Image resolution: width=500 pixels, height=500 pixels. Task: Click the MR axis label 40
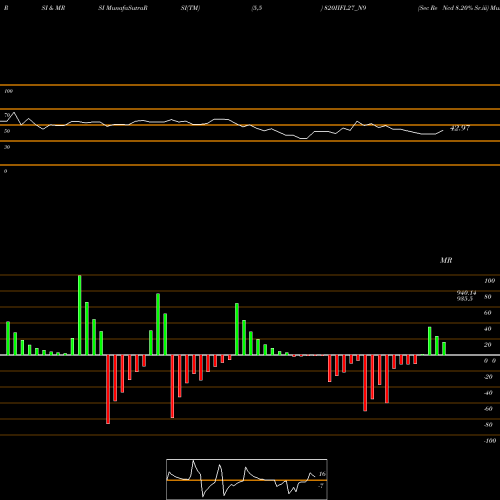coord(488,329)
